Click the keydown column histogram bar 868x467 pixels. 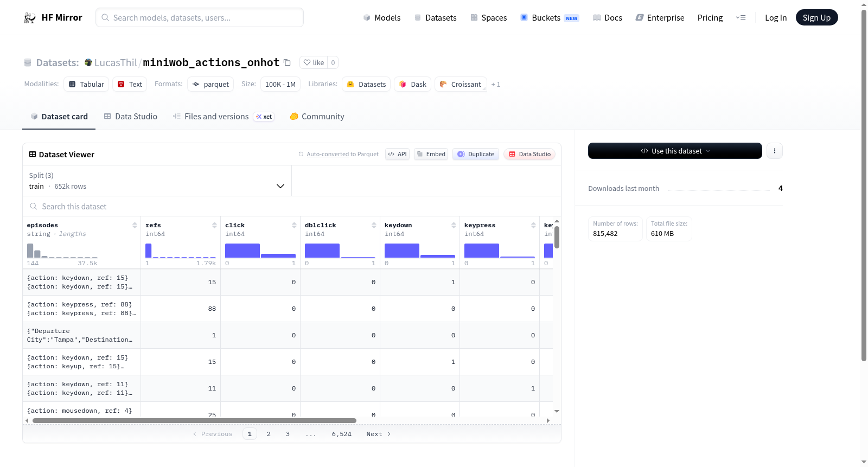[402, 251]
